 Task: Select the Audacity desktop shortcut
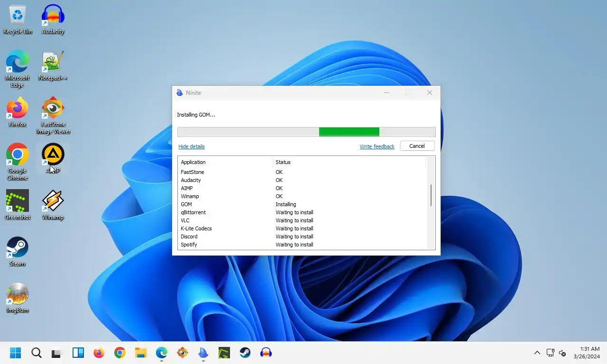point(53,19)
